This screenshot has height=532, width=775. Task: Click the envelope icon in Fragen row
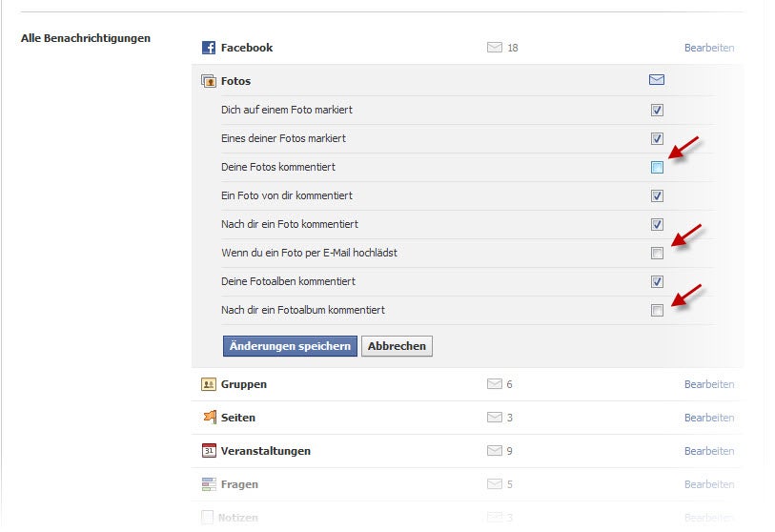pos(494,484)
